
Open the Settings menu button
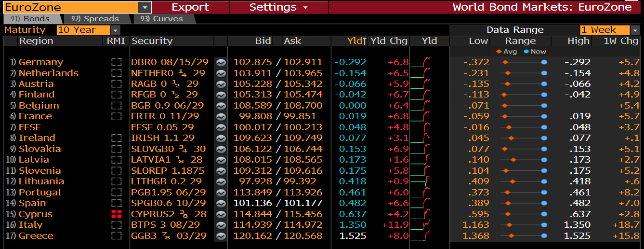click(x=278, y=7)
